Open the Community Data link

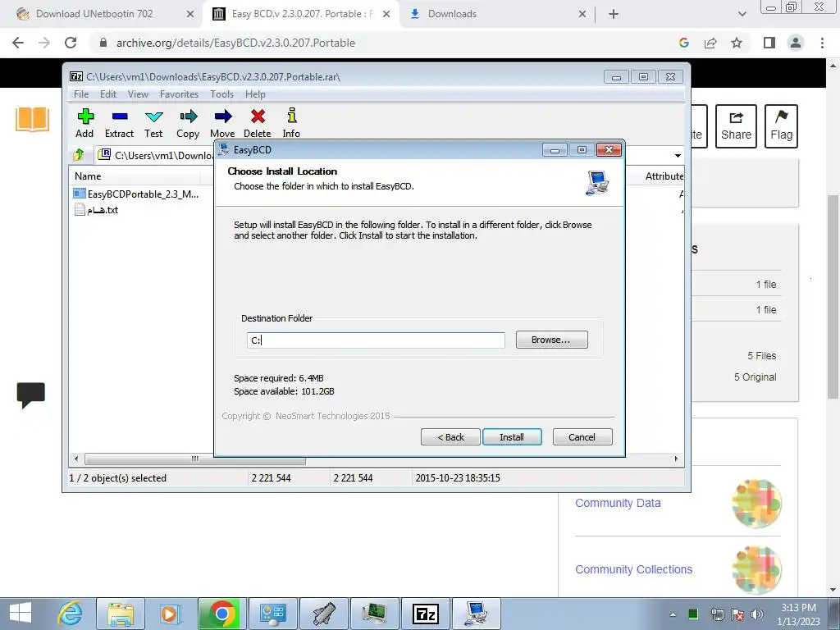[618, 503]
